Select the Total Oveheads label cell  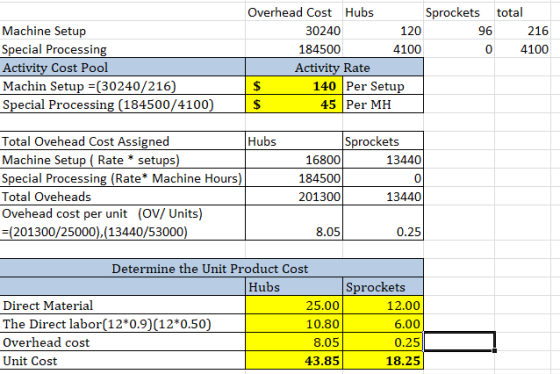pos(122,196)
